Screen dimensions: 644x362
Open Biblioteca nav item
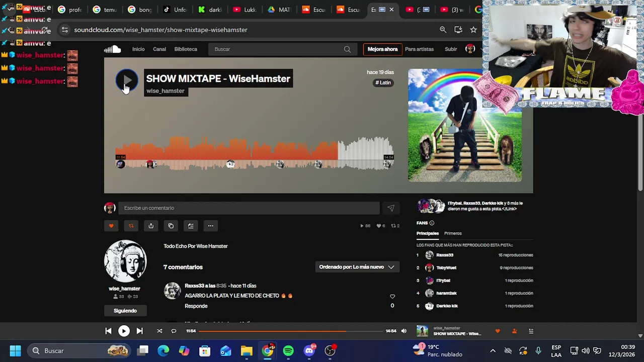point(186,49)
